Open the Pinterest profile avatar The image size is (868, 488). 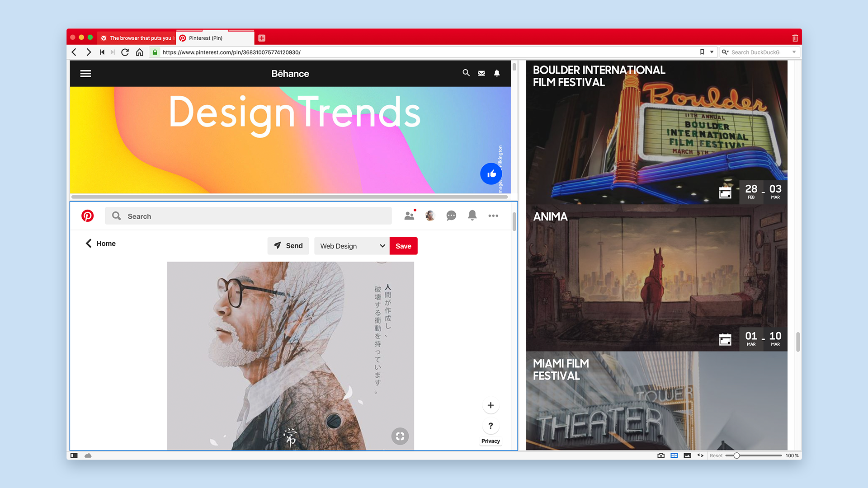point(430,216)
